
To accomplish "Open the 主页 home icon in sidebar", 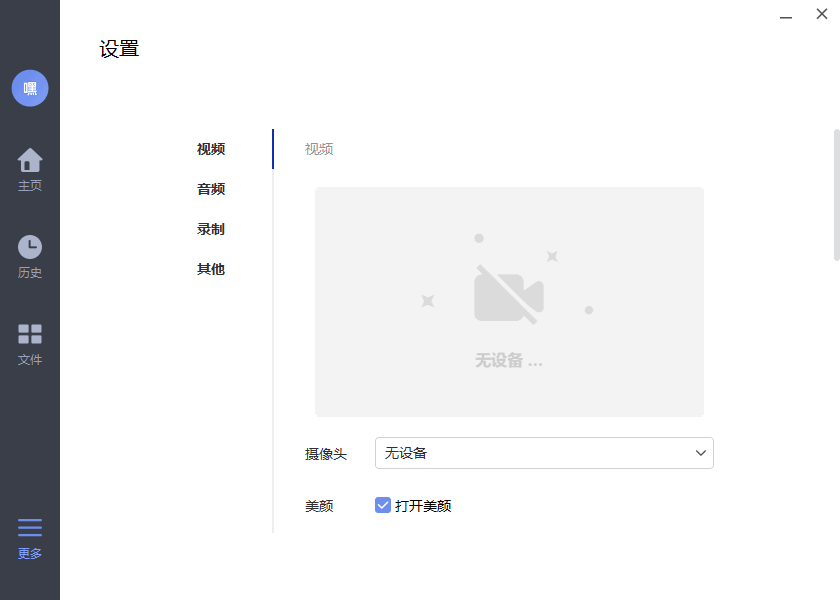I will pyautogui.click(x=30, y=160).
